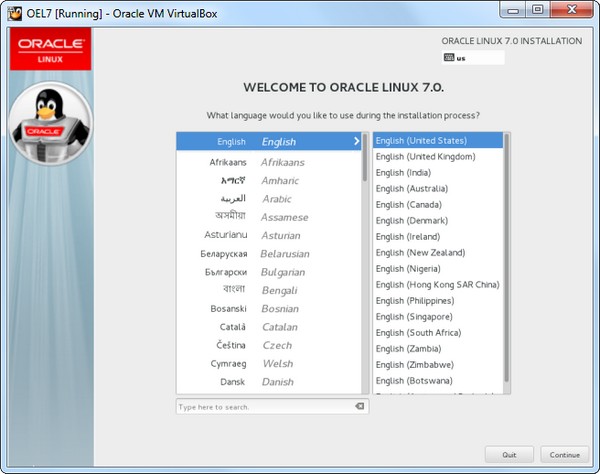Viewport: 600px width, 474px height.
Task: Close the VirtualBox window
Action: [x=573, y=11]
